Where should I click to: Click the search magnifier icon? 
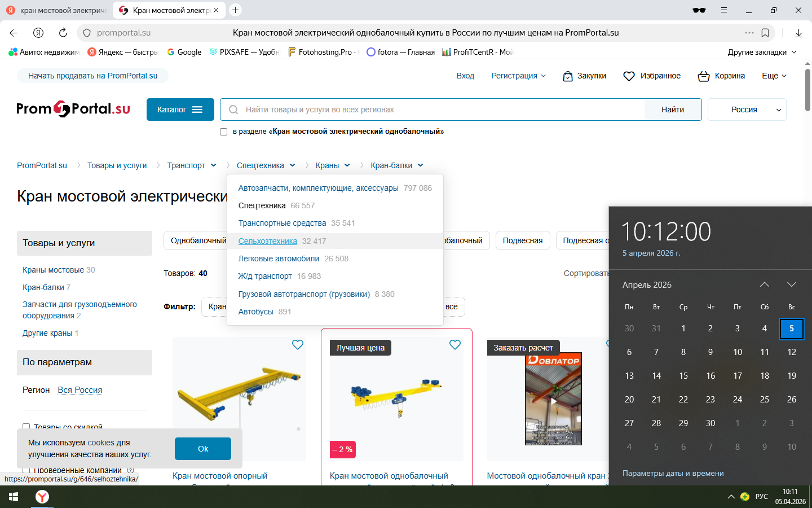point(233,110)
